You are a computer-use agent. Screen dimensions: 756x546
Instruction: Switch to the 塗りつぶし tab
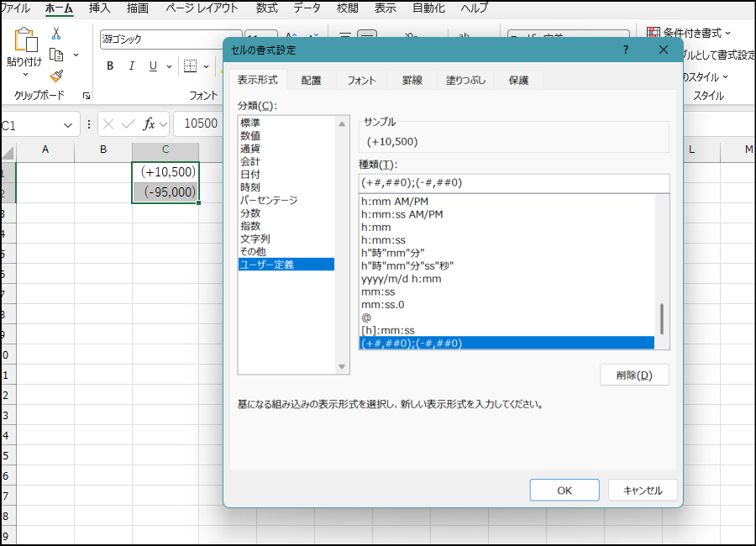465,80
